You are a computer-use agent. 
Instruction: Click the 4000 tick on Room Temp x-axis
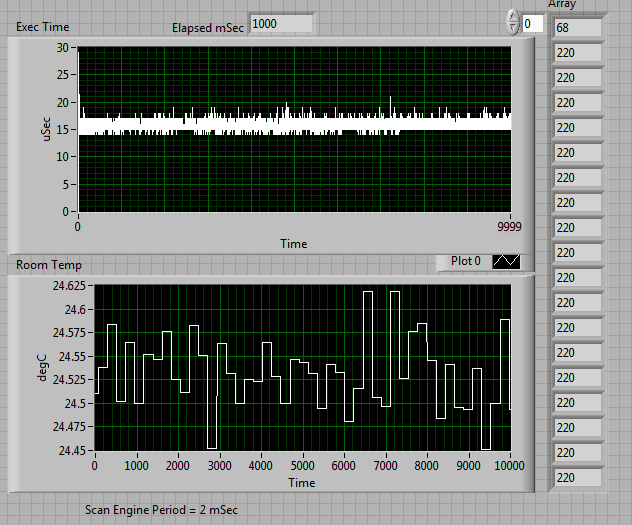(261, 466)
